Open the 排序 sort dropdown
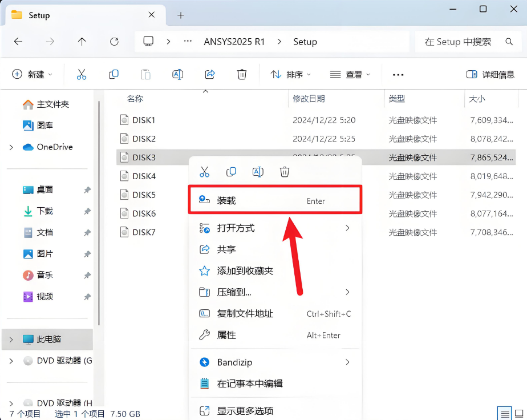 (x=291, y=74)
